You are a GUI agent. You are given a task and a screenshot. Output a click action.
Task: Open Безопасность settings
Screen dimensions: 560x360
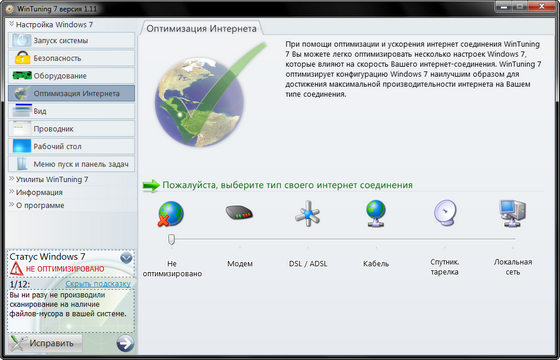pos(71,58)
